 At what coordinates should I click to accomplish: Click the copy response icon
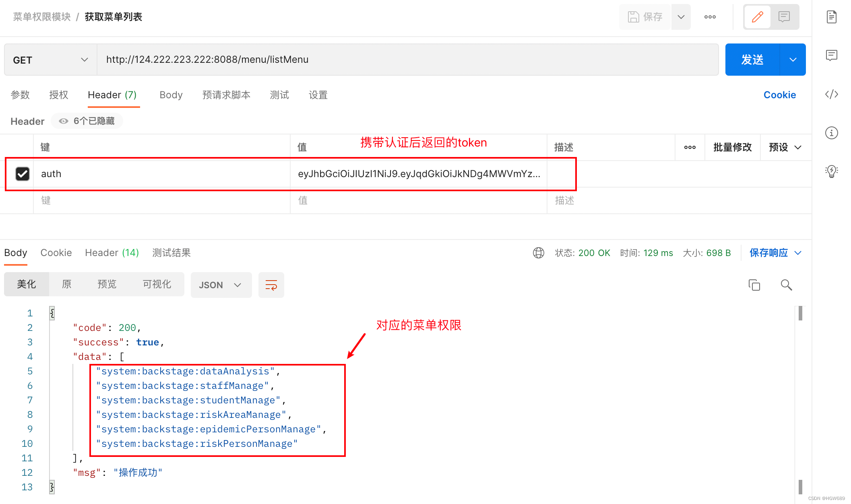point(754,285)
